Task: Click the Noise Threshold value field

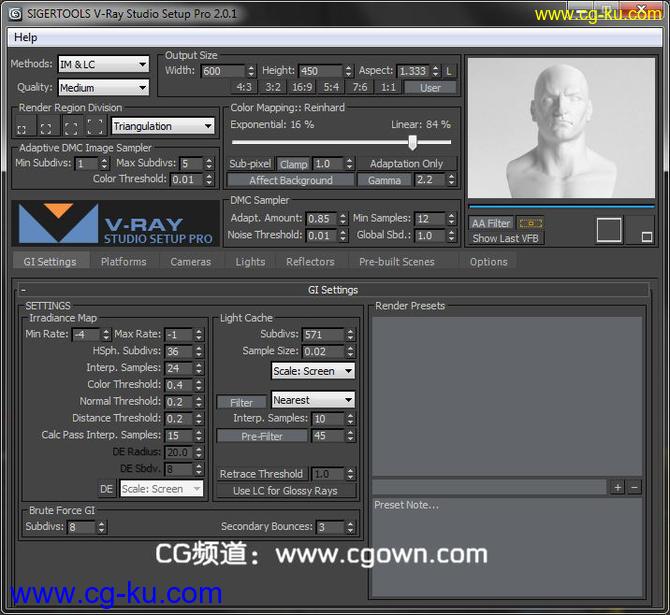Action: (321, 235)
